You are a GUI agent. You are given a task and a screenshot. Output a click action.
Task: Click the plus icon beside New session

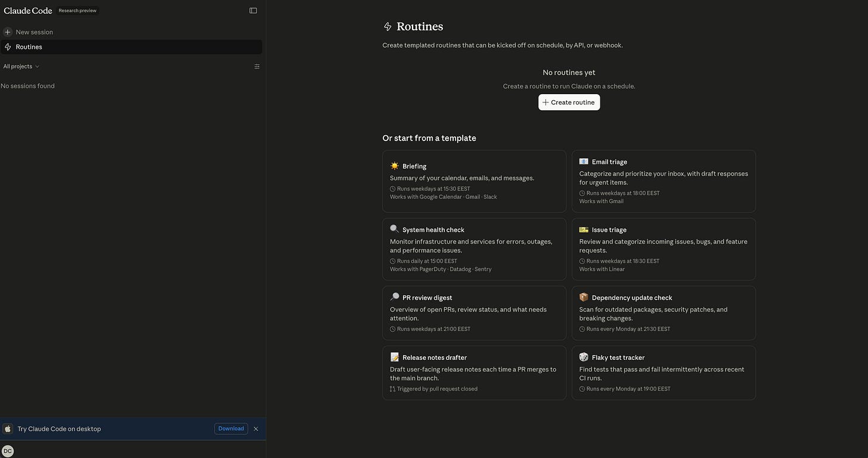[x=8, y=32]
